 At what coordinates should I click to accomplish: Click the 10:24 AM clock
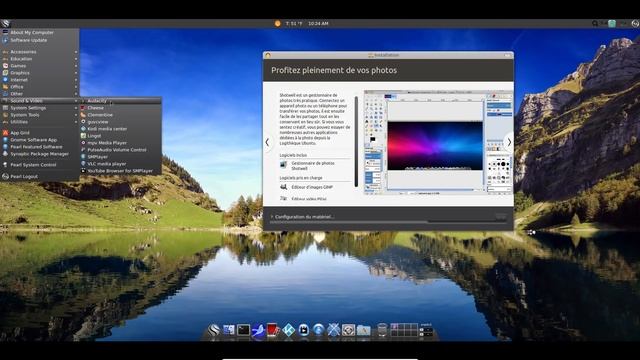[x=318, y=24]
